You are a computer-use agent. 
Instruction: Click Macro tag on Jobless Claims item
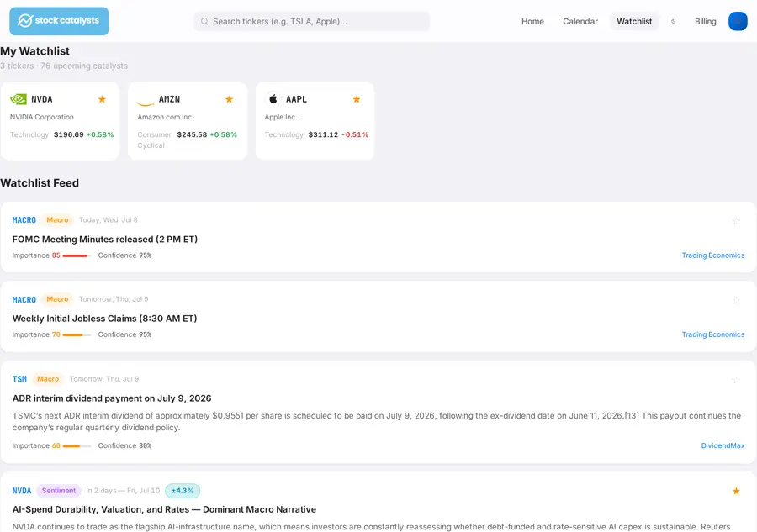(57, 299)
